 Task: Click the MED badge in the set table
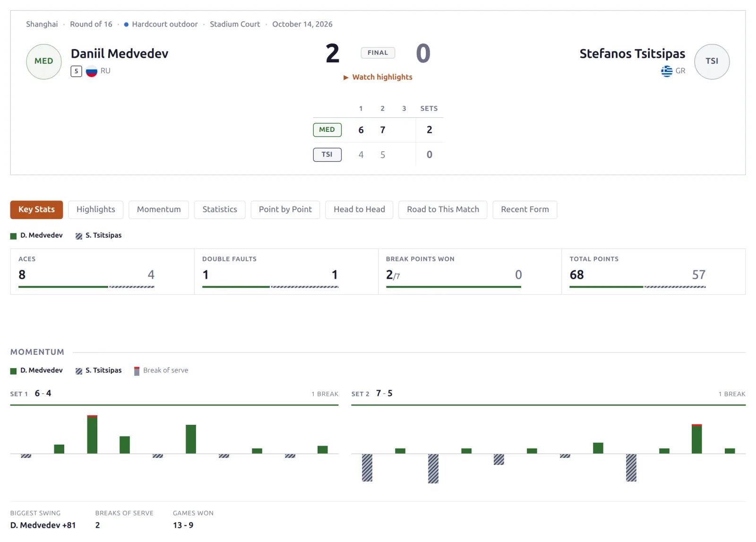[x=327, y=130]
